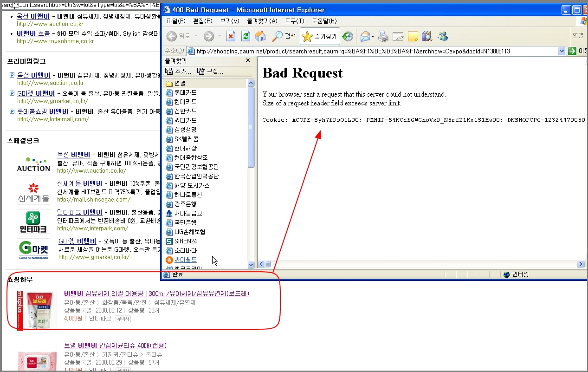Image resolution: width=588 pixels, height=372 pixels.
Task: Click the red Stop icon in IE toolbar
Action: [231, 36]
